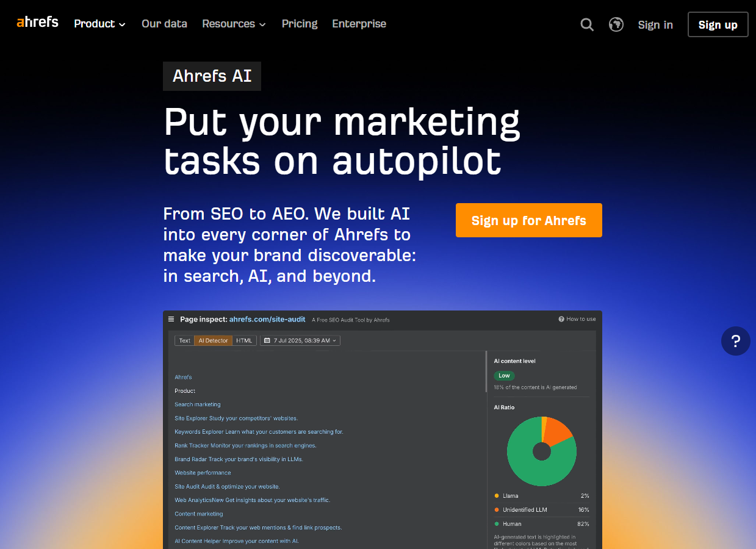
Task: Click the Llama yellow legend dot
Action: [497, 496]
